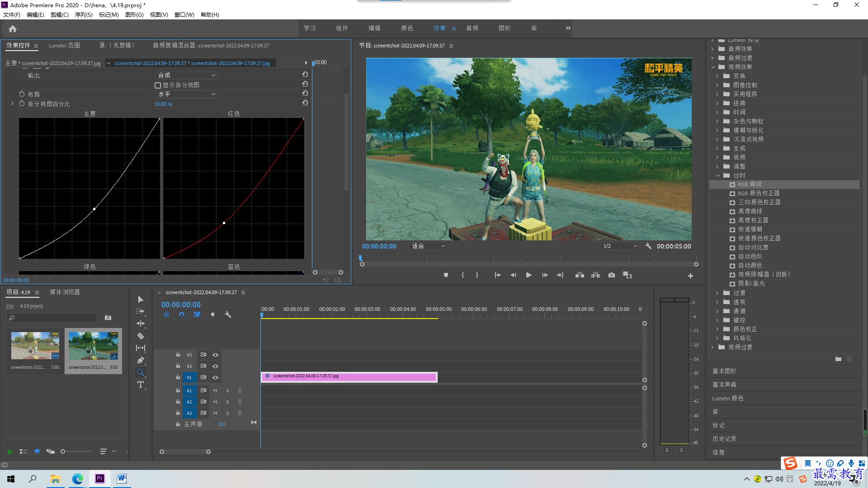Expand the 颜色校正 folder
868x488 pixels.
pyautogui.click(x=717, y=329)
